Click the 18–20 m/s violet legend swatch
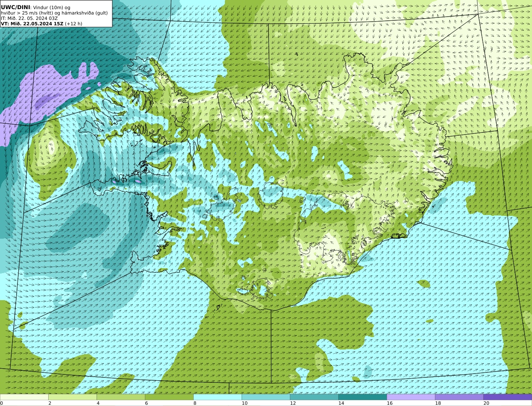Screen dimensions: 532x406 [x=459, y=397]
